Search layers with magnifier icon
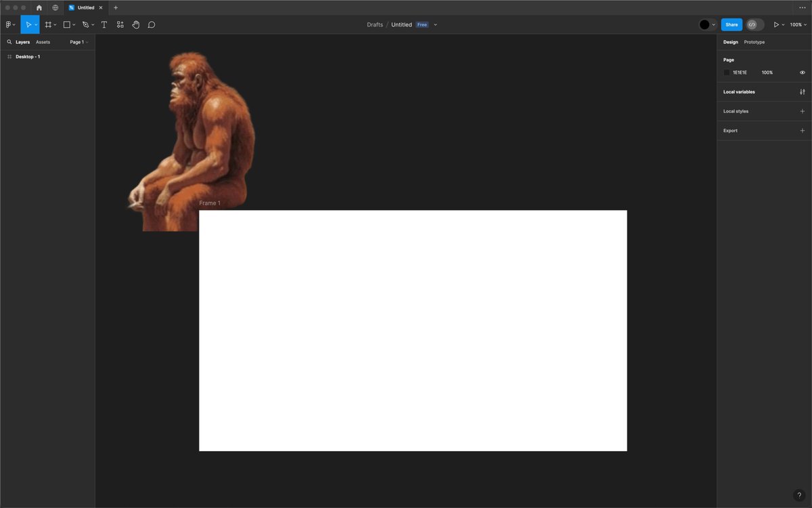This screenshot has height=508, width=812. tap(9, 42)
